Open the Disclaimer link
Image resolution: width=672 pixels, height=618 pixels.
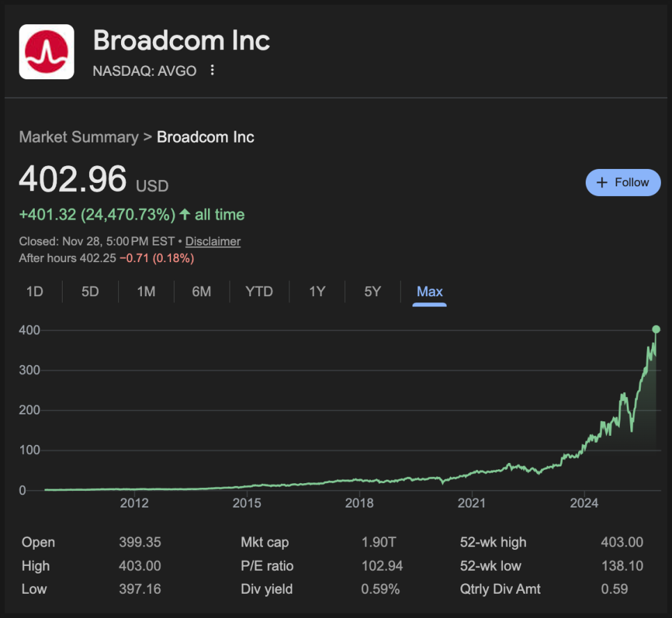click(213, 241)
